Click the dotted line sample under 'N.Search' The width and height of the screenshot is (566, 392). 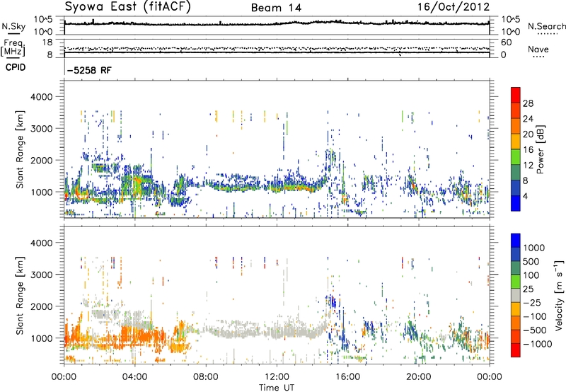547,33
